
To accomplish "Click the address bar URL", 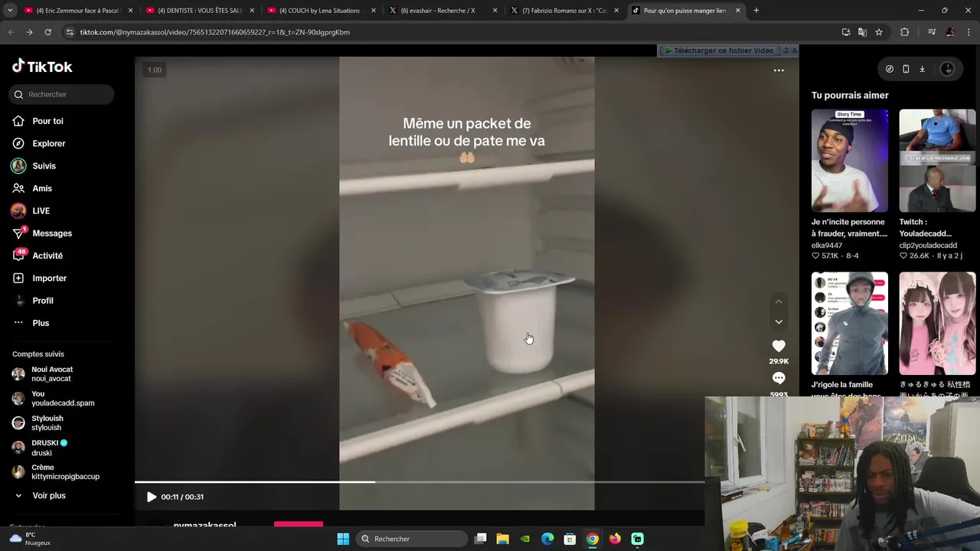I will (x=214, y=32).
